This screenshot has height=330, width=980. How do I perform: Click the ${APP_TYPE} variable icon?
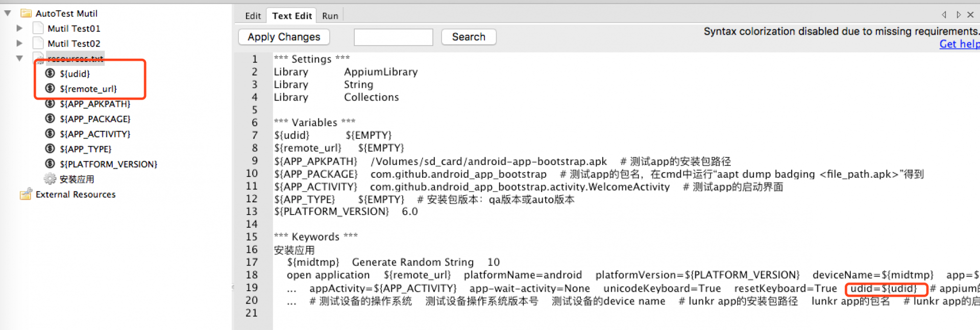tap(50, 149)
